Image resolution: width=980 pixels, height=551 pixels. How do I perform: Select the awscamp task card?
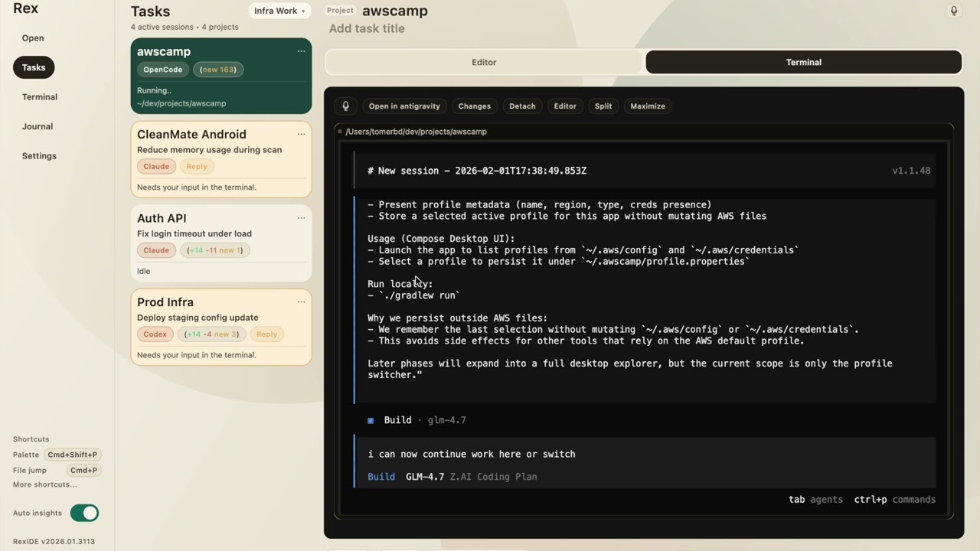(221, 76)
